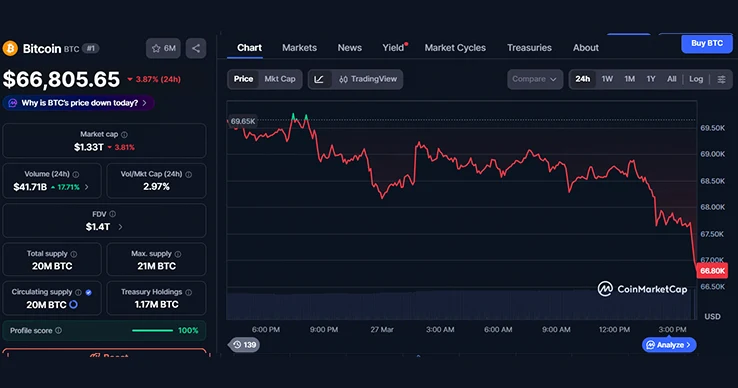Viewport: 738px width, 388px height.
Task: Click the $1.4T FDV value
Action: (97, 227)
